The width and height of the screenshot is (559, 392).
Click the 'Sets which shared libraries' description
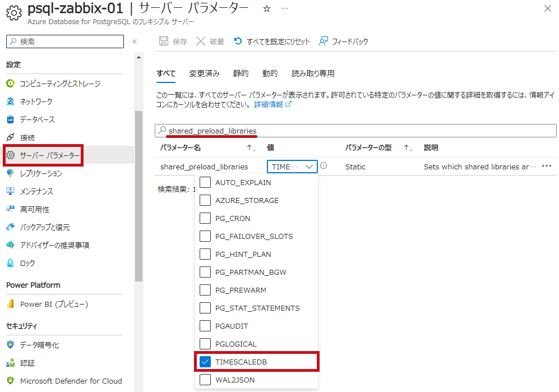click(x=479, y=167)
